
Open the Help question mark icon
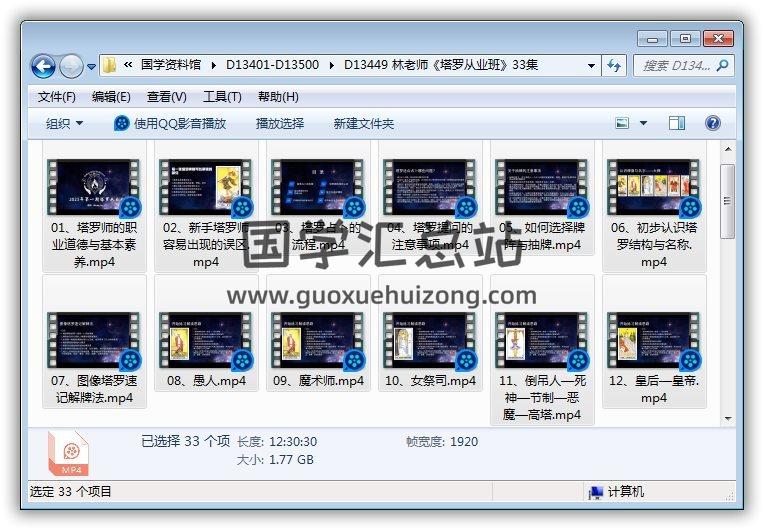point(712,123)
